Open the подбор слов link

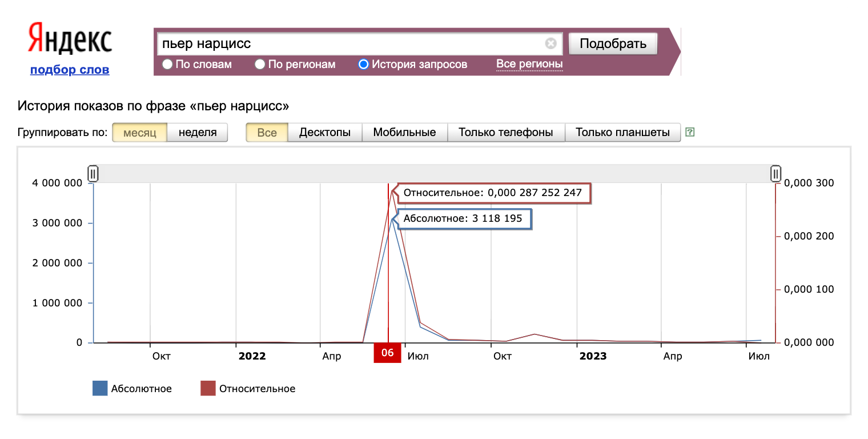tap(70, 70)
